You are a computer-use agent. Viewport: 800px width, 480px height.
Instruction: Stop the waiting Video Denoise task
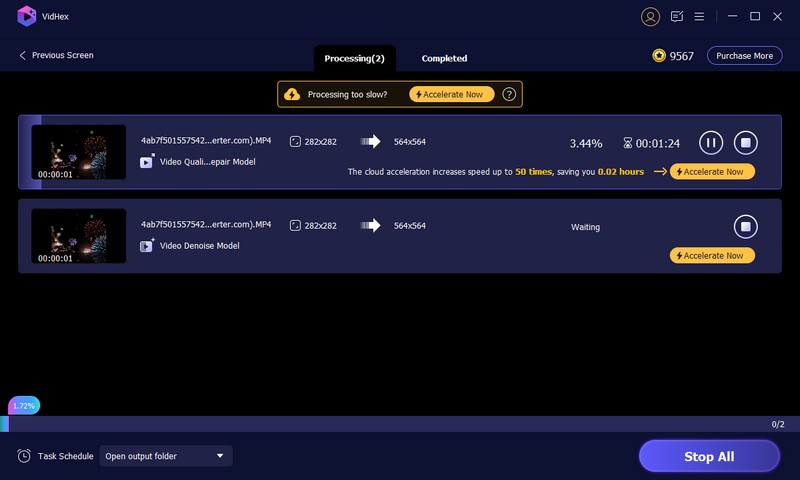tap(745, 227)
